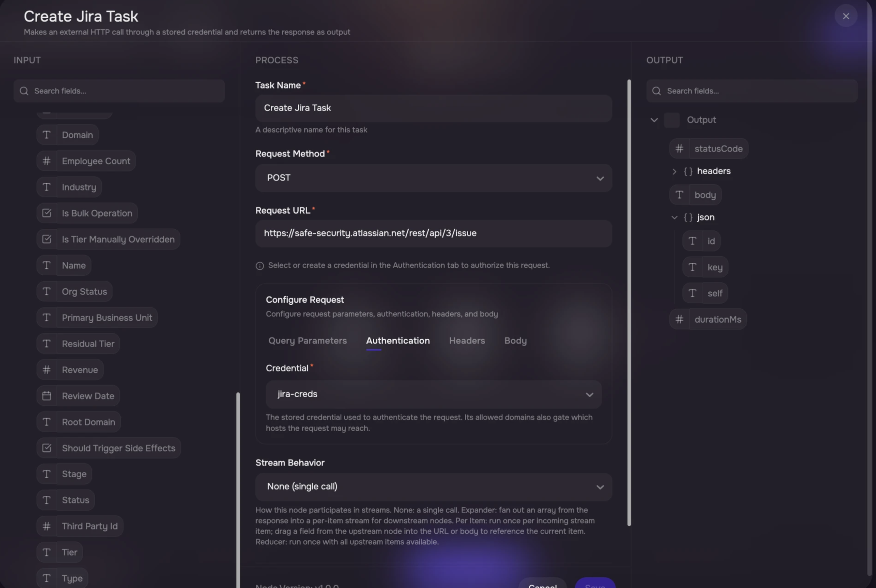This screenshot has width=876, height=588.
Task: Click the search icon in INPUT search box
Action: [x=24, y=91]
